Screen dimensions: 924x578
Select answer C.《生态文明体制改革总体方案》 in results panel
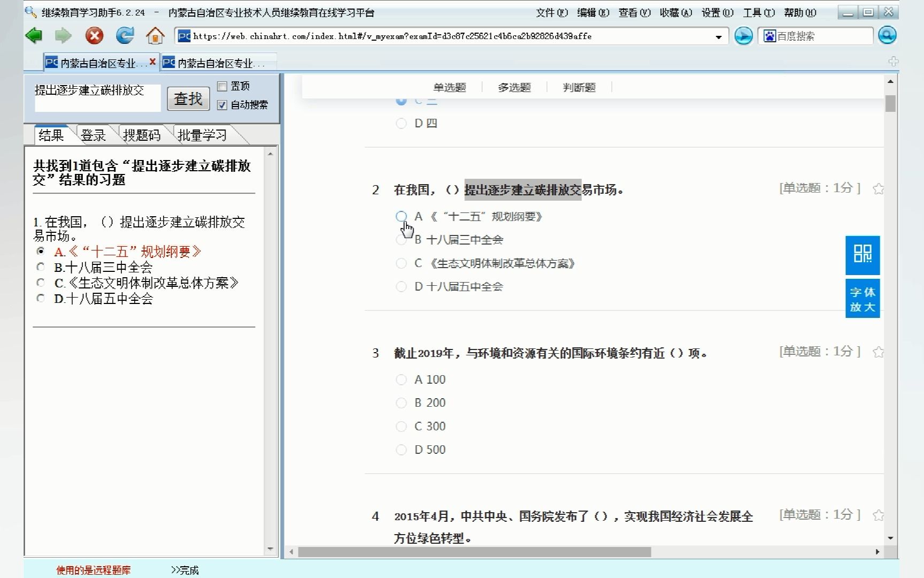(41, 282)
